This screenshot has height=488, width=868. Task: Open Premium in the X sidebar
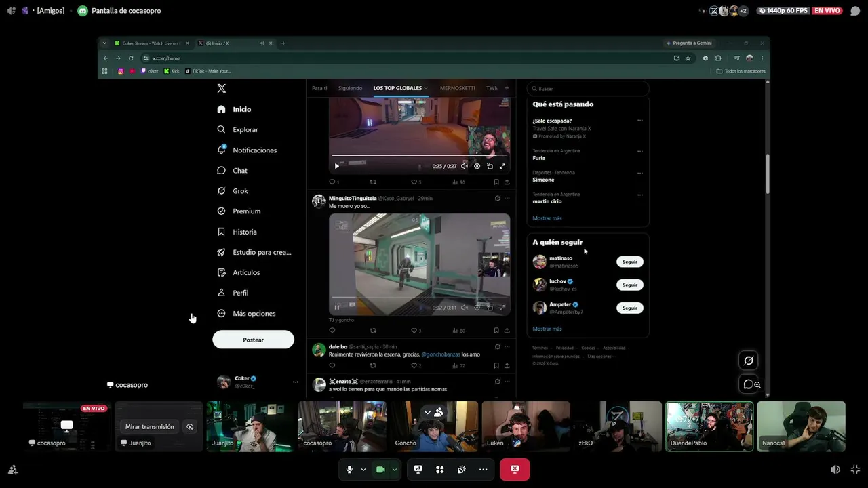[238, 211]
